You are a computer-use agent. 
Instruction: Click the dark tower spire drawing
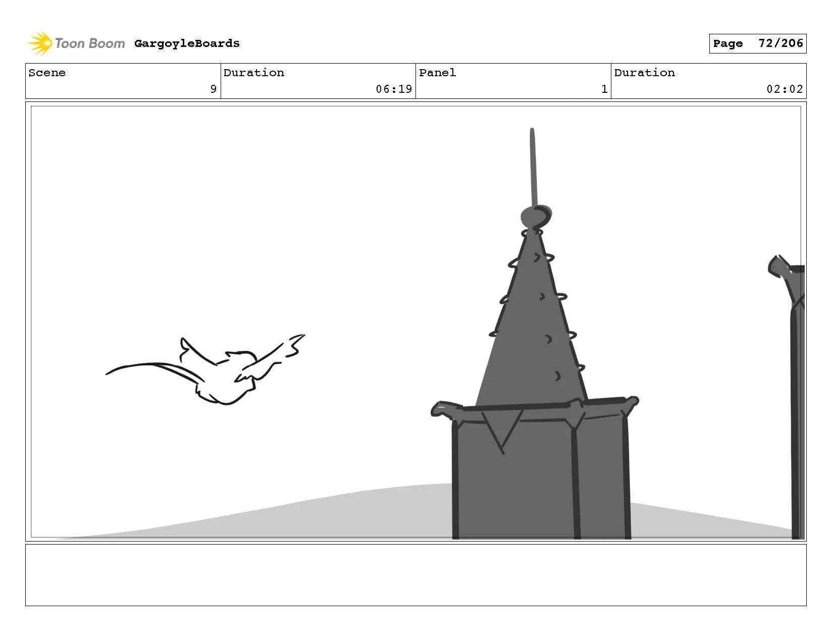point(535,334)
